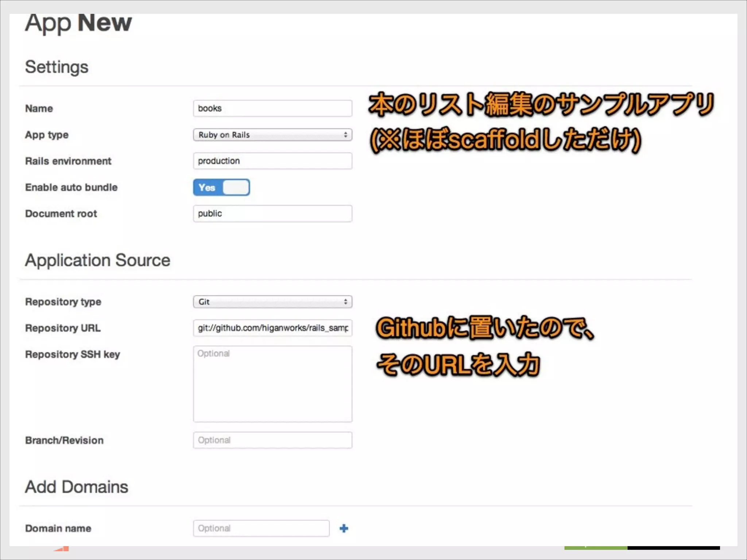Click the Branch/Revision optional field

pos(272,440)
